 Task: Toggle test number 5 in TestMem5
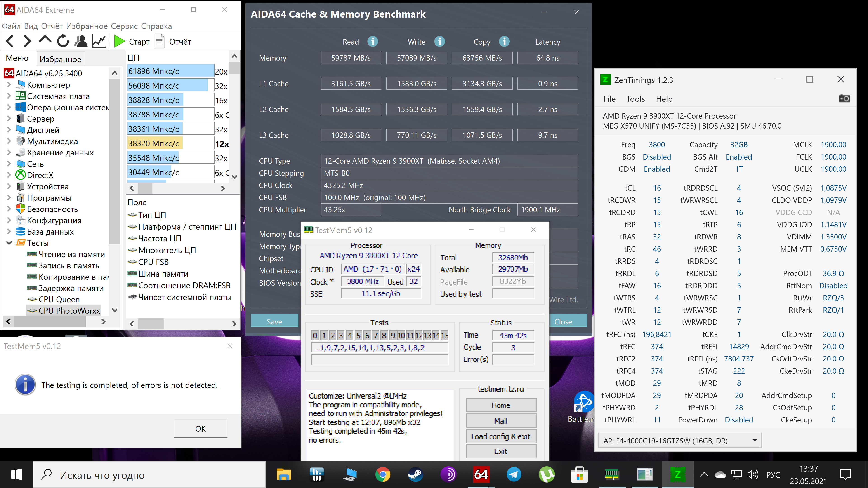(358, 335)
